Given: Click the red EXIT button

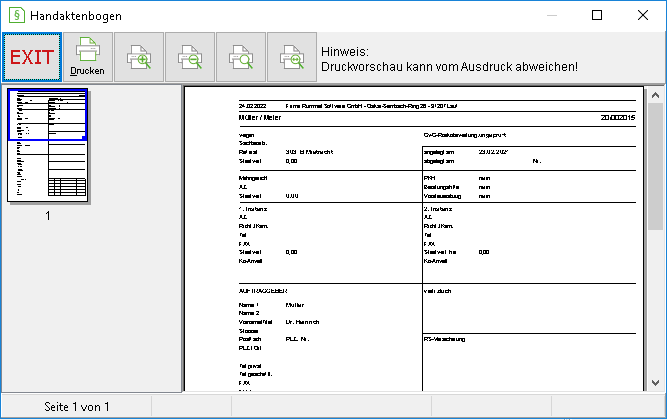Looking at the screenshot, I should (x=32, y=57).
